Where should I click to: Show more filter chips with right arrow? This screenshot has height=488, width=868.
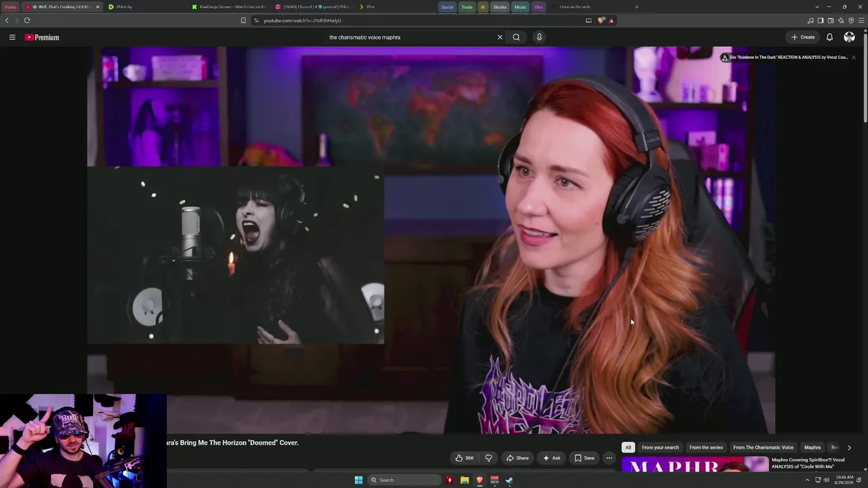click(849, 447)
